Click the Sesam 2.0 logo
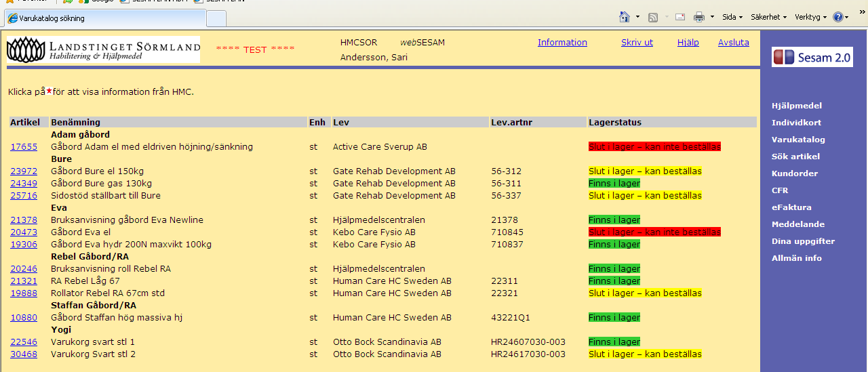This screenshot has width=868, height=372. 812,58
